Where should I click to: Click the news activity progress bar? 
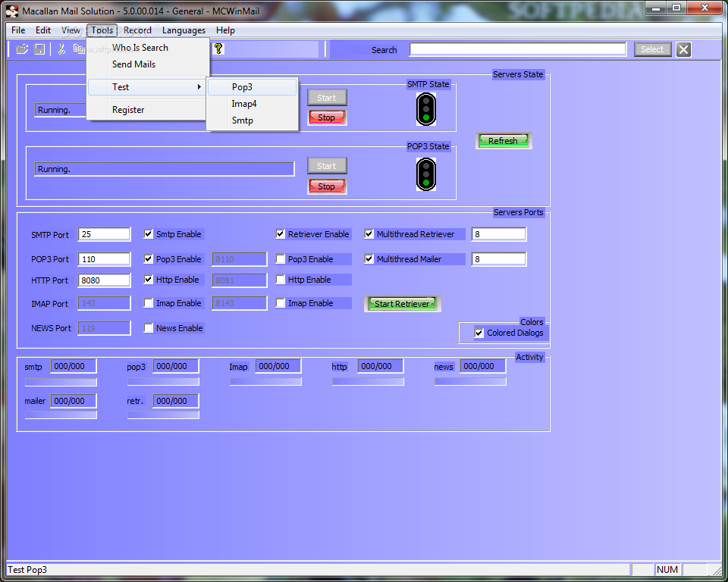pyautogui.click(x=470, y=381)
